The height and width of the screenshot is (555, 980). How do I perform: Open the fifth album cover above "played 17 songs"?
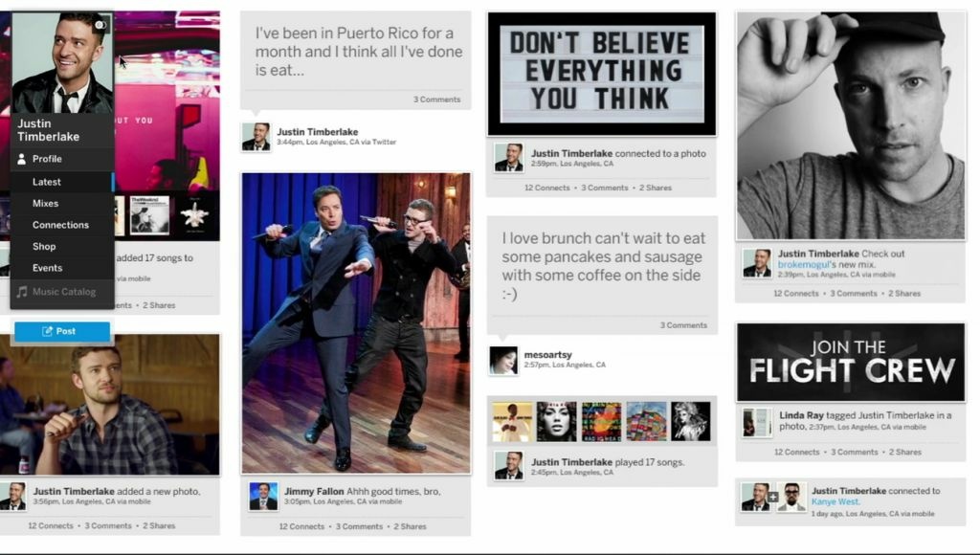click(x=691, y=422)
